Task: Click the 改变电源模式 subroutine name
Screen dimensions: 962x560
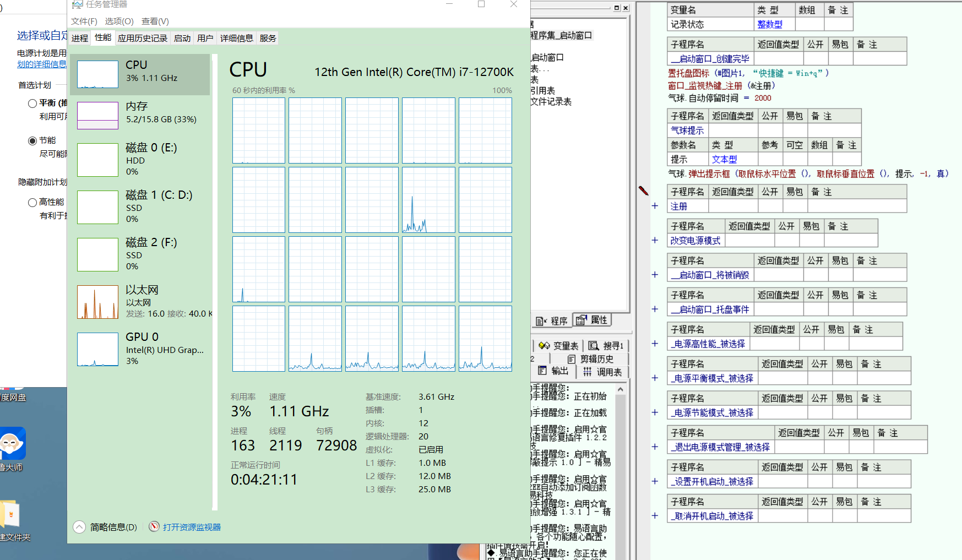Action: (x=695, y=240)
